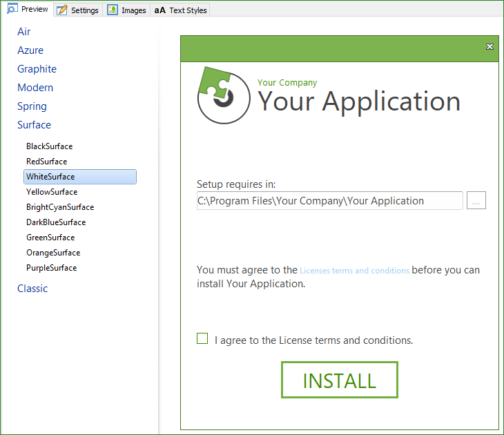
Task: Select the Azure theme
Action: point(30,50)
